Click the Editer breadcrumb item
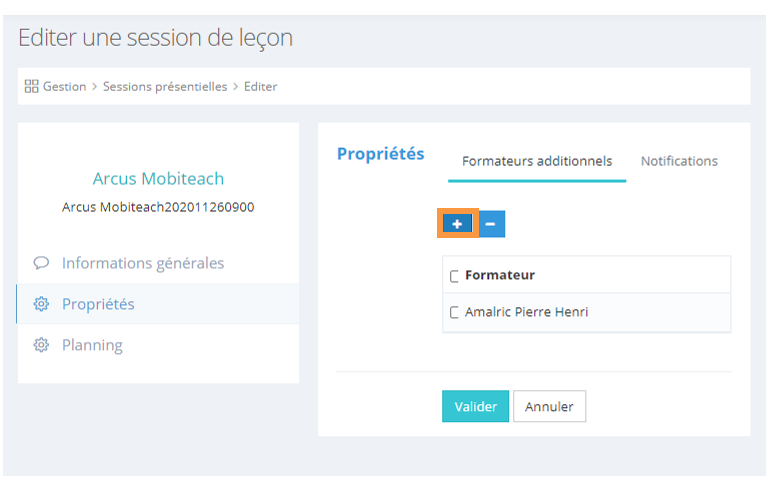770x487 pixels. click(x=261, y=87)
